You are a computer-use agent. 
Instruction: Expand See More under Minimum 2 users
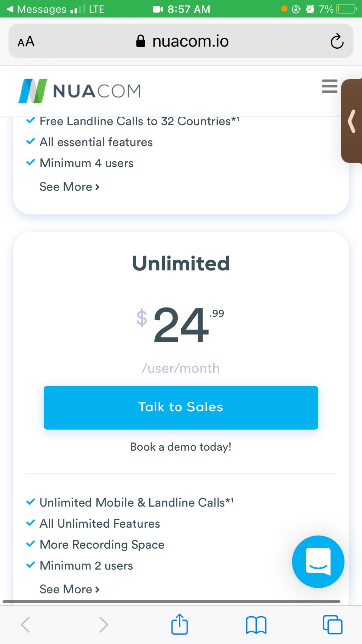pyautogui.click(x=69, y=589)
